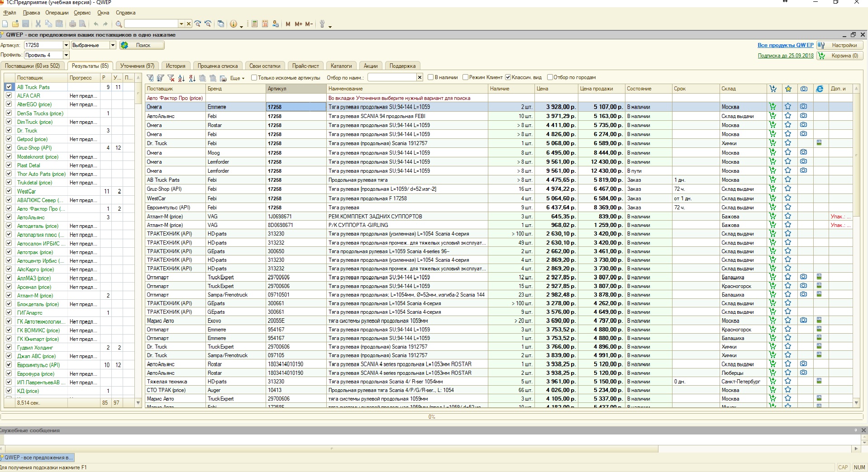Open info icon for Dr. Truck Febi row

819,142
